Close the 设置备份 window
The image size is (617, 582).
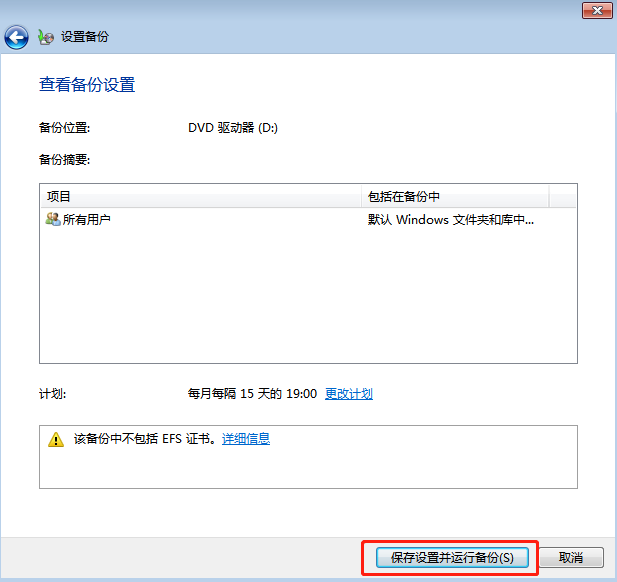[597, 11]
